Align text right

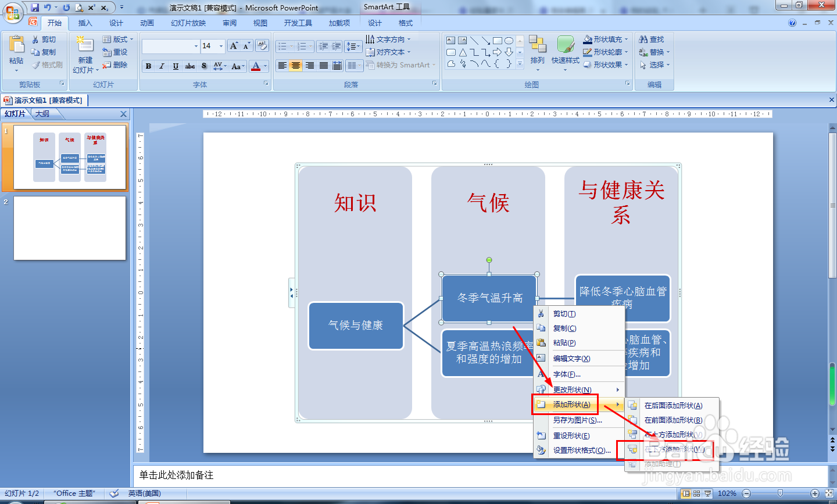pos(310,66)
